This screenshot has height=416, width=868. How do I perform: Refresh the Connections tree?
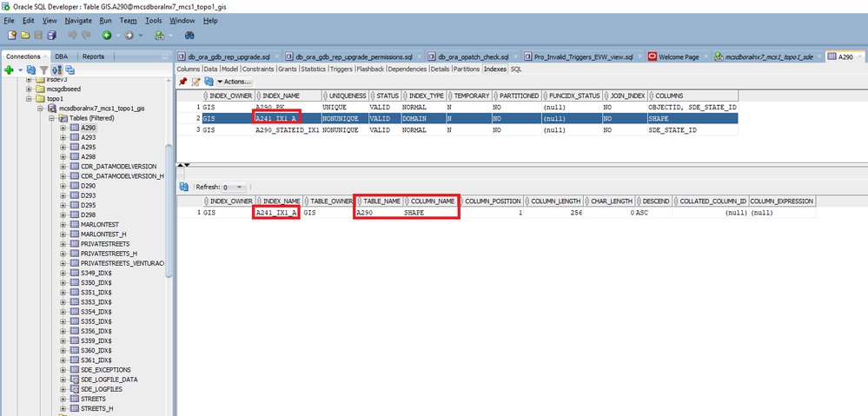[x=31, y=70]
